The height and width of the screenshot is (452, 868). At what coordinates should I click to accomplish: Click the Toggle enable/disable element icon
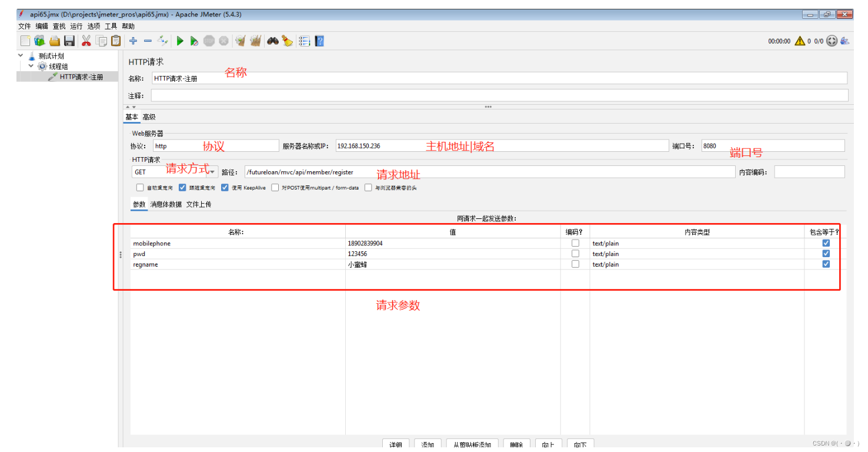click(x=162, y=41)
